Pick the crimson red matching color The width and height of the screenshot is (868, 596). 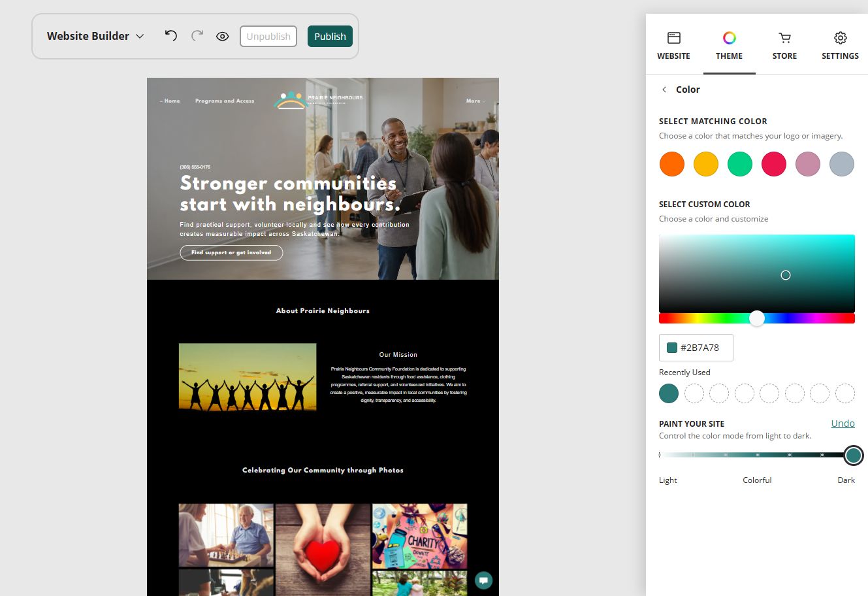774,164
